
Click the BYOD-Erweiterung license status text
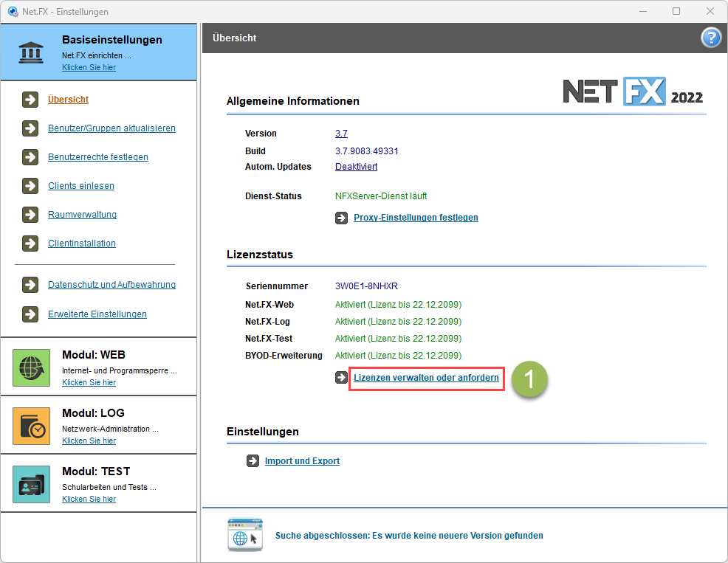(399, 355)
